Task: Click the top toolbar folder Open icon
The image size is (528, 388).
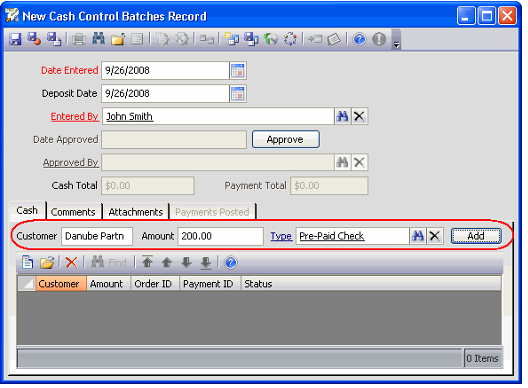Action: pyautogui.click(x=118, y=39)
